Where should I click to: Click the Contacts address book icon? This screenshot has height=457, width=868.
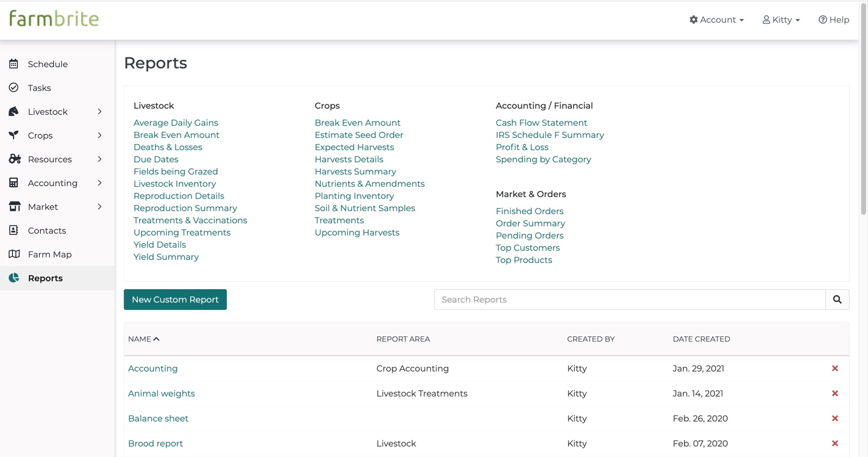13,231
